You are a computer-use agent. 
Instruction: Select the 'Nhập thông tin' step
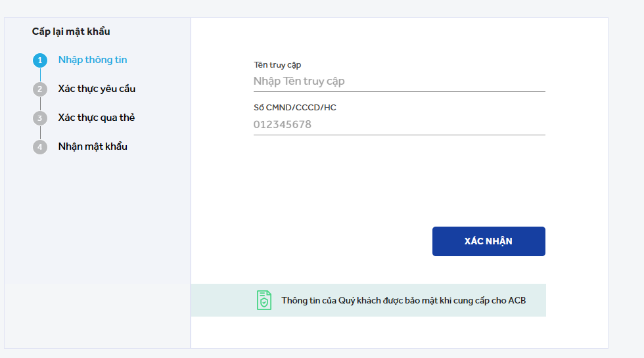tap(93, 60)
